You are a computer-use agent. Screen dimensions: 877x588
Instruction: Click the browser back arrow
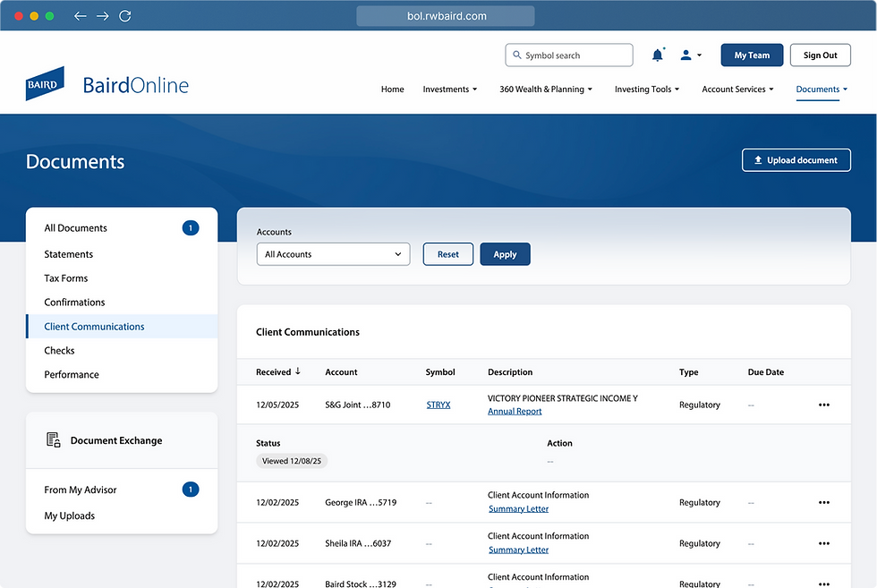[x=80, y=16]
